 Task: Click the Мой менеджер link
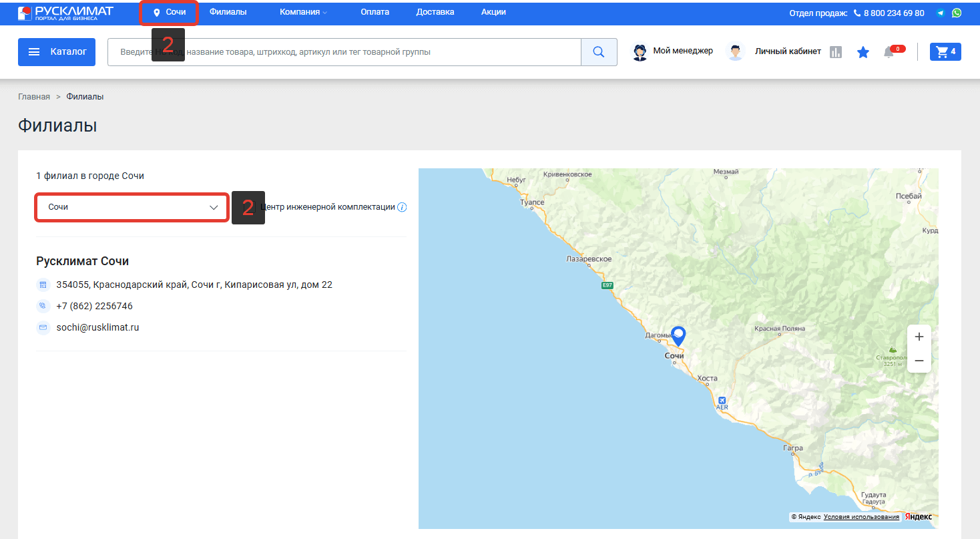[x=683, y=51]
